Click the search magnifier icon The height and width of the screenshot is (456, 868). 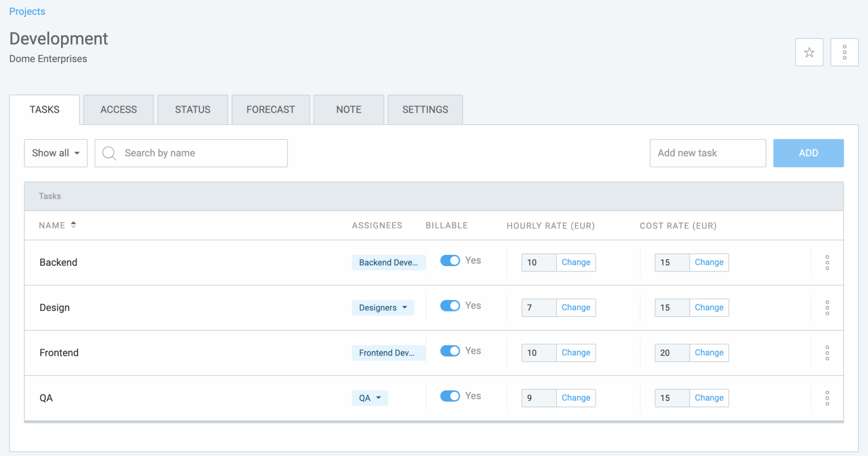coord(109,153)
